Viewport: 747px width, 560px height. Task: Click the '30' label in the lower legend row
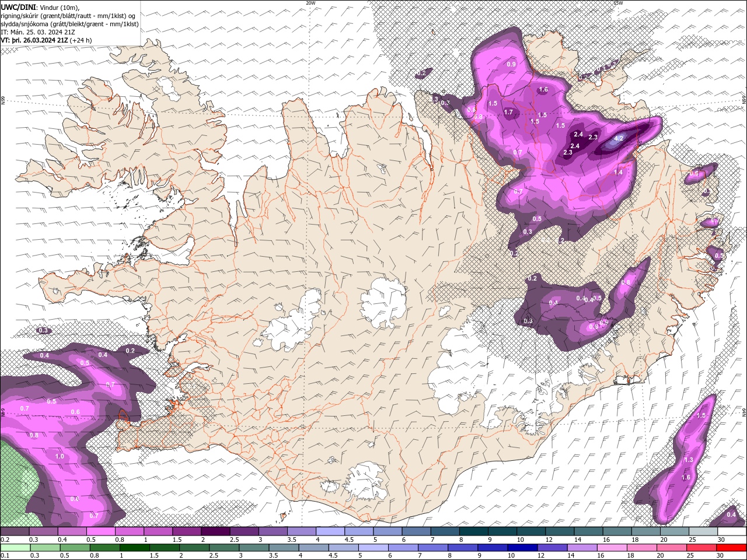click(720, 555)
